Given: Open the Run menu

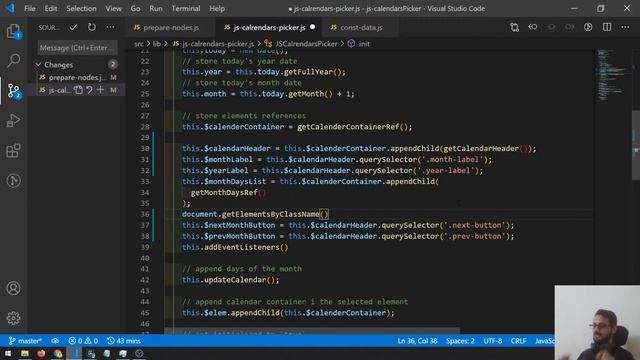Looking at the screenshot, I should coord(156,9).
